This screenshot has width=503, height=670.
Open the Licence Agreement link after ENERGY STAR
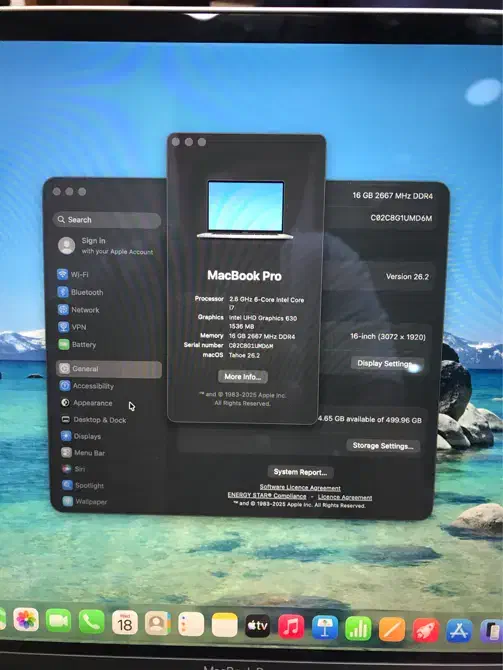345,497
